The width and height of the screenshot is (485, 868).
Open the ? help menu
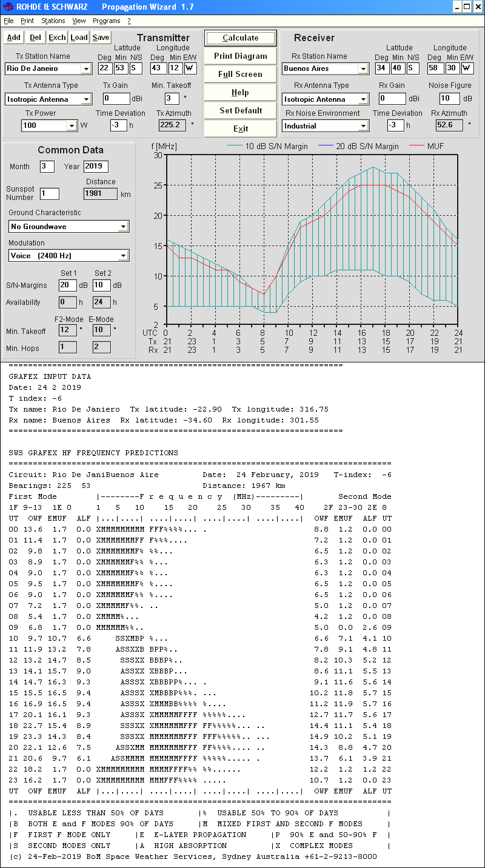[129, 21]
